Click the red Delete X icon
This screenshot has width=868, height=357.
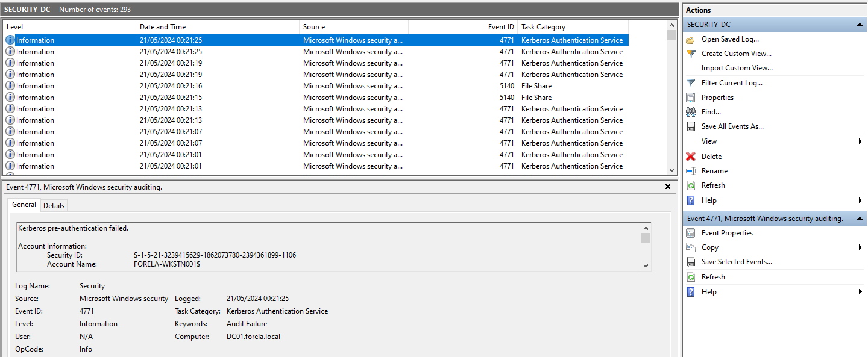[691, 157]
